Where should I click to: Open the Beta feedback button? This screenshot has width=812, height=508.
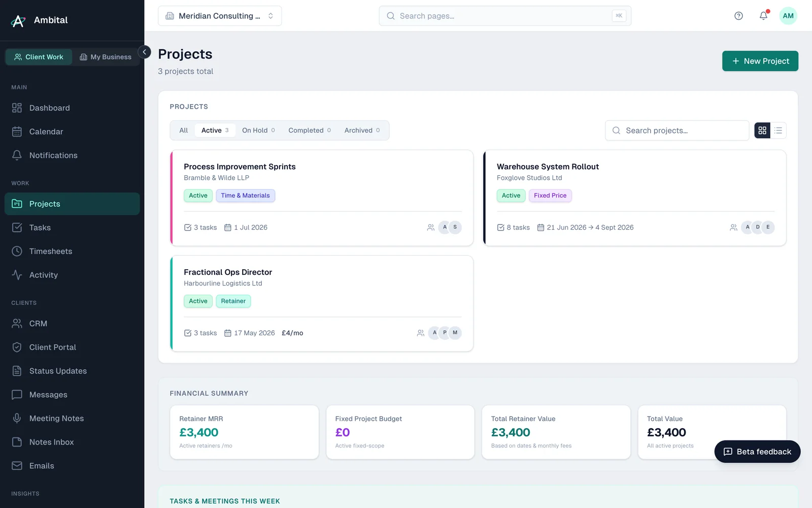757,452
